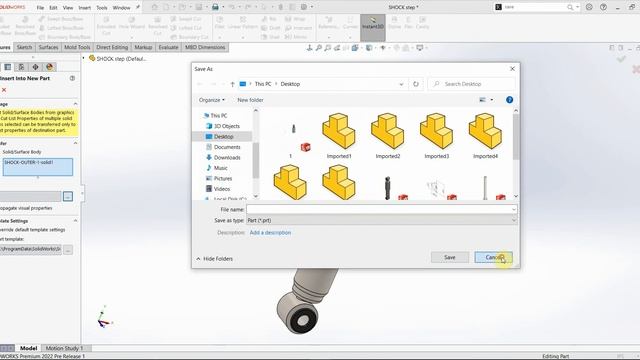640x360 pixels.
Task: Open the File menu
Action: pos(40,8)
